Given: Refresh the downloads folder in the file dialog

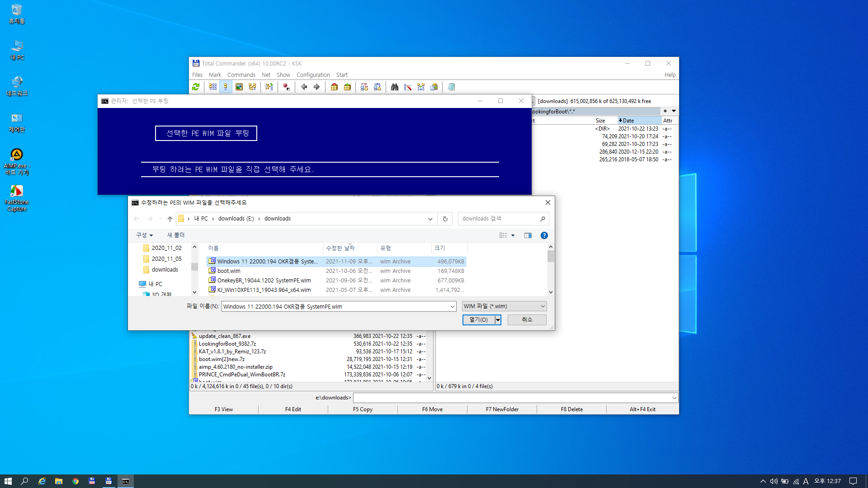Looking at the screenshot, I should click(445, 219).
